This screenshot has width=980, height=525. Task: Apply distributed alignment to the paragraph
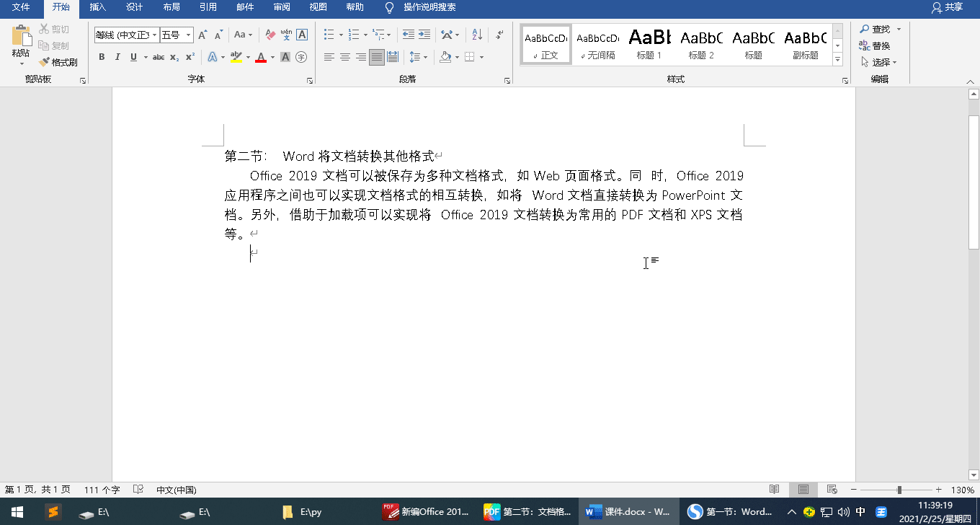[x=393, y=57]
